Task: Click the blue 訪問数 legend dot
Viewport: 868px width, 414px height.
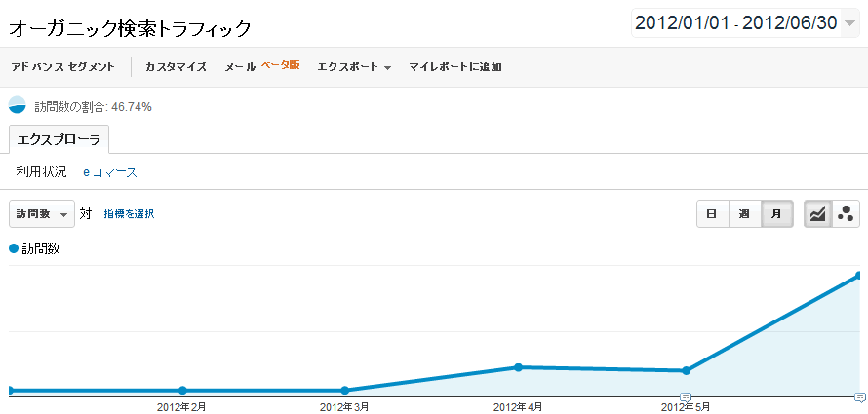Action: pyautogui.click(x=14, y=249)
